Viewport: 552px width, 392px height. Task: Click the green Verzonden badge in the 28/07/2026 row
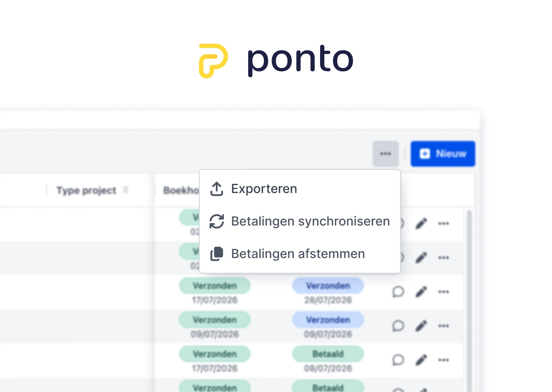(215, 286)
